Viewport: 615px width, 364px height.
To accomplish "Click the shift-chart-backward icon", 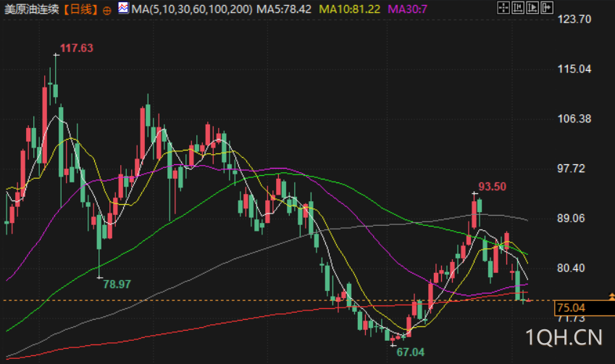I will pos(518,7).
